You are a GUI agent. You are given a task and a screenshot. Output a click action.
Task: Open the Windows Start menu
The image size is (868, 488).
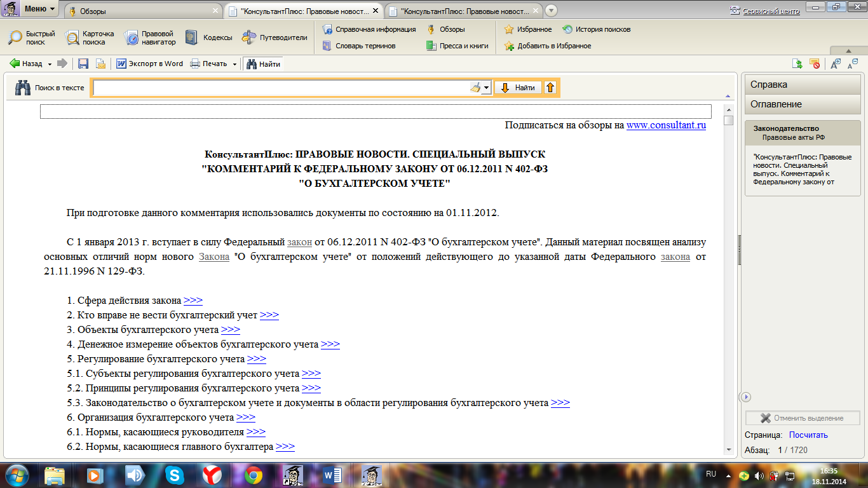coord(17,475)
